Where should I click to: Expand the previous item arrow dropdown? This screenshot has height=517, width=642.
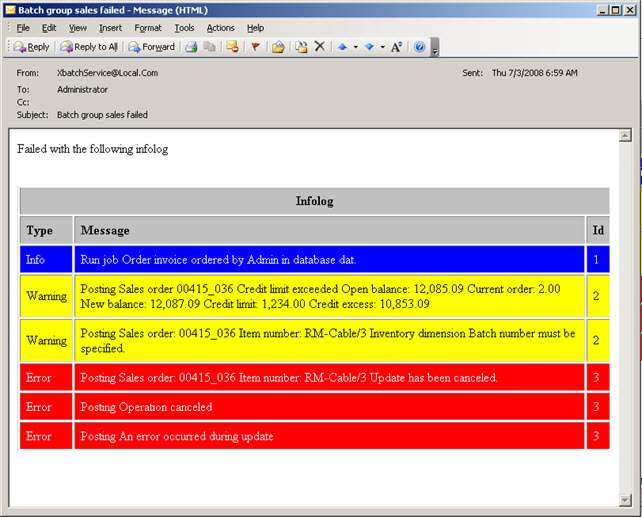tap(355, 47)
